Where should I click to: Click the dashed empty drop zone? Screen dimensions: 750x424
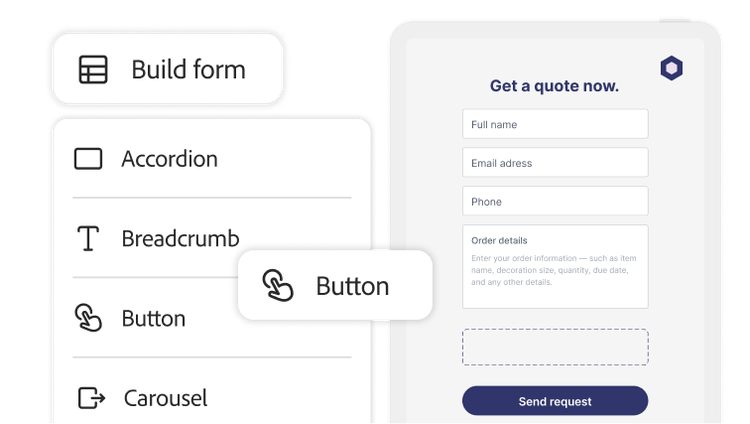click(x=555, y=347)
